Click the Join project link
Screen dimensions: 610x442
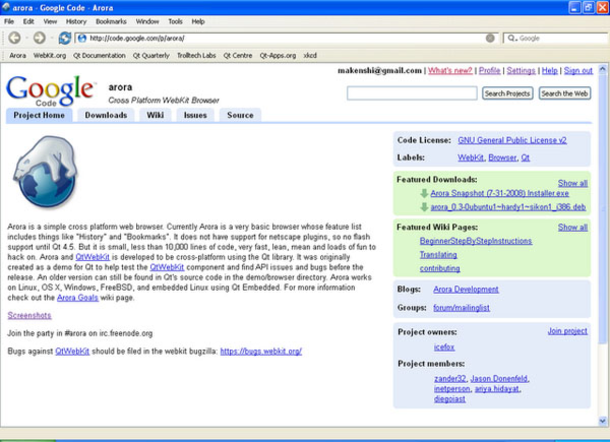click(x=568, y=331)
